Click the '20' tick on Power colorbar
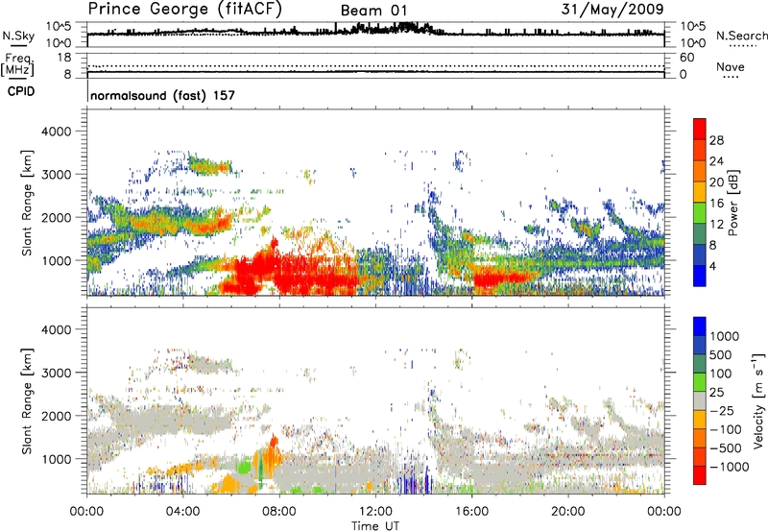 (716, 182)
